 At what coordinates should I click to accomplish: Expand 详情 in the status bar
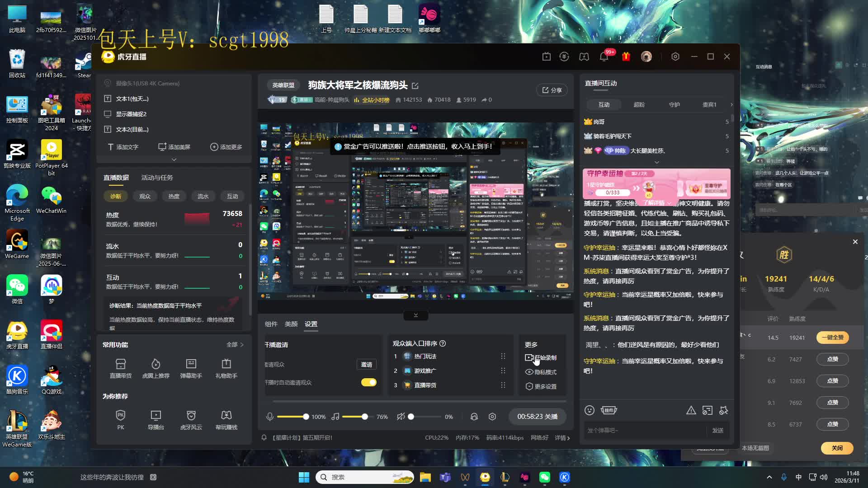click(562, 438)
